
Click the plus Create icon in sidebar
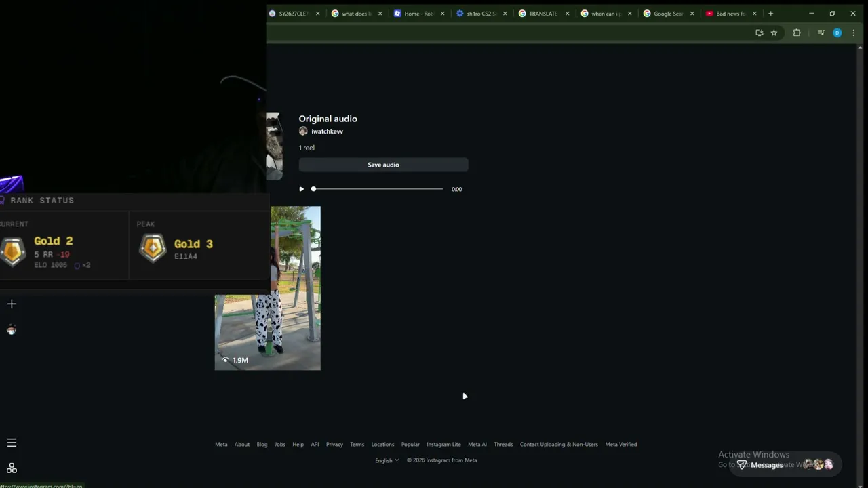12,304
